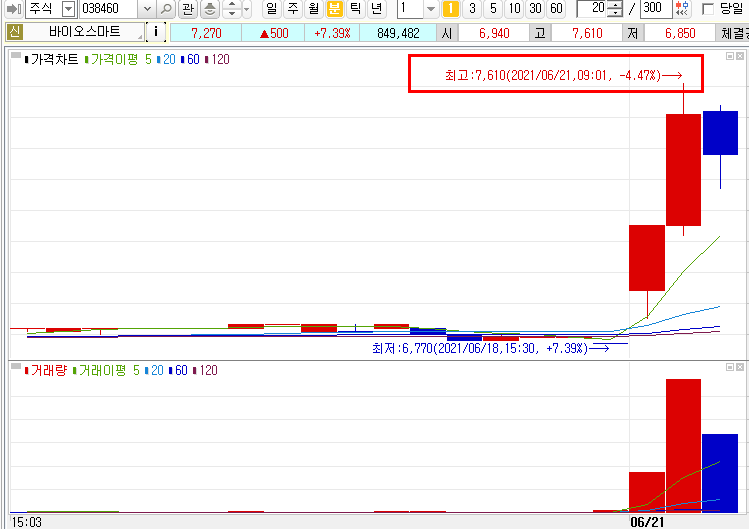Viewport: 749px width, 529px height.
Task: Collapse volume chart with its top-left icon
Action: click(16, 367)
